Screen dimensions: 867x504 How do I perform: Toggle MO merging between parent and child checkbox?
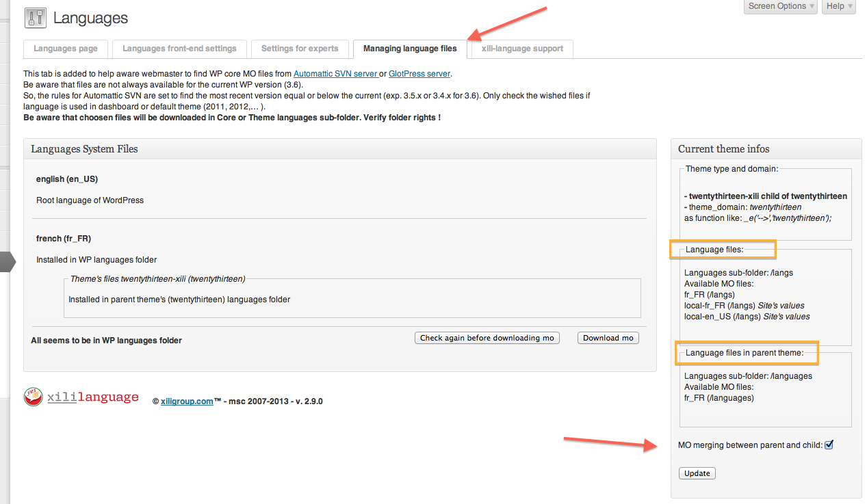click(x=829, y=445)
